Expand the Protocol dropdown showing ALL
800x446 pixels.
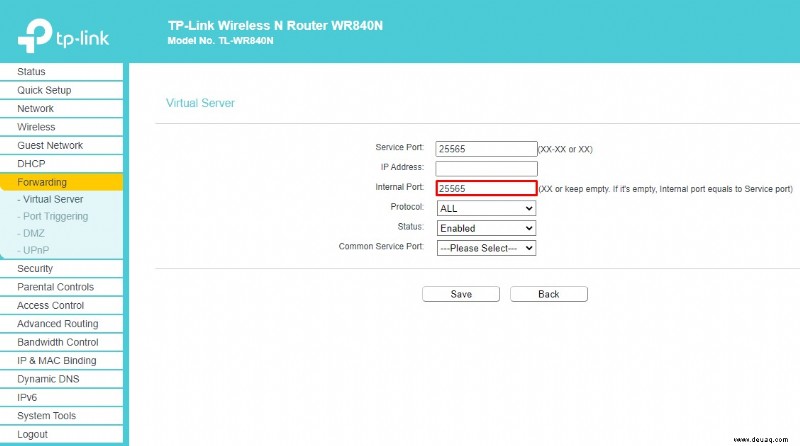click(486, 208)
